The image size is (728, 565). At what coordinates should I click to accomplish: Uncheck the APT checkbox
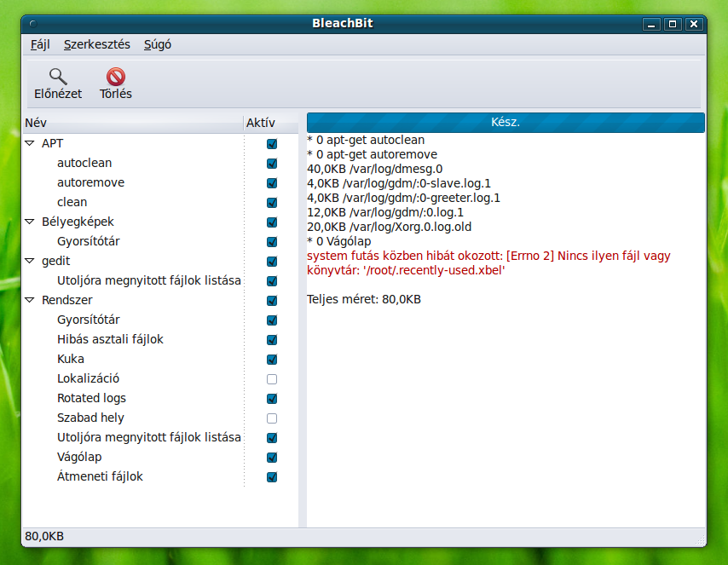click(272, 144)
